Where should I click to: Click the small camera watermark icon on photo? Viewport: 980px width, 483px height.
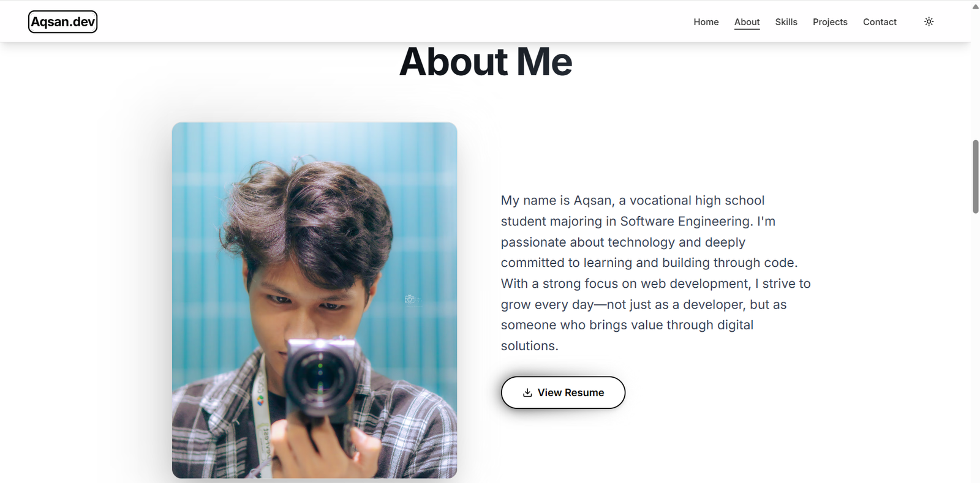[x=410, y=299]
